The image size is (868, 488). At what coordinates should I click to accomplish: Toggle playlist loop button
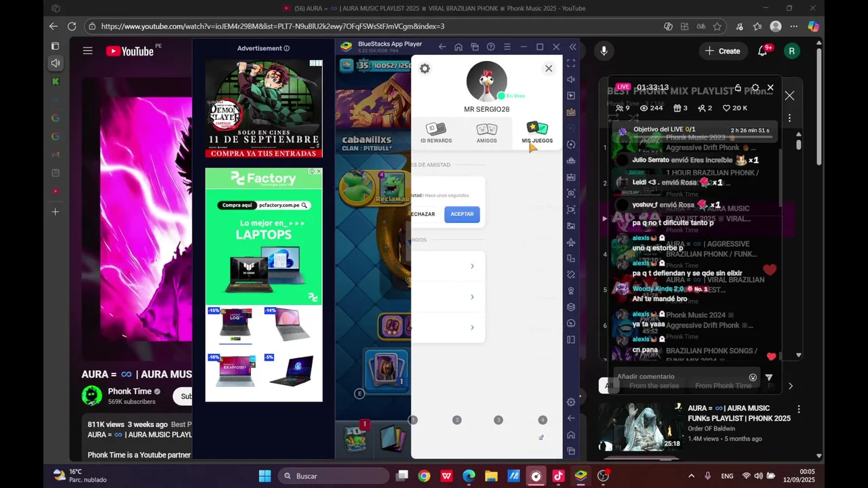[x=614, y=118]
